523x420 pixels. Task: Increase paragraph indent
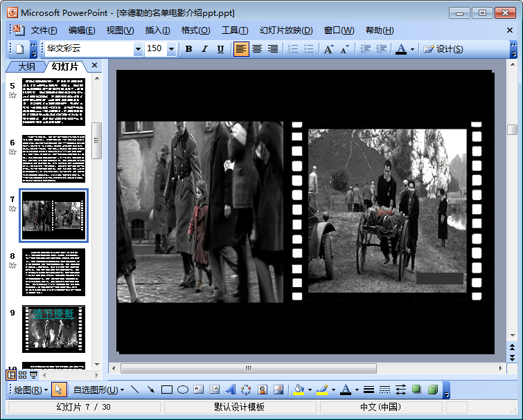click(x=381, y=49)
